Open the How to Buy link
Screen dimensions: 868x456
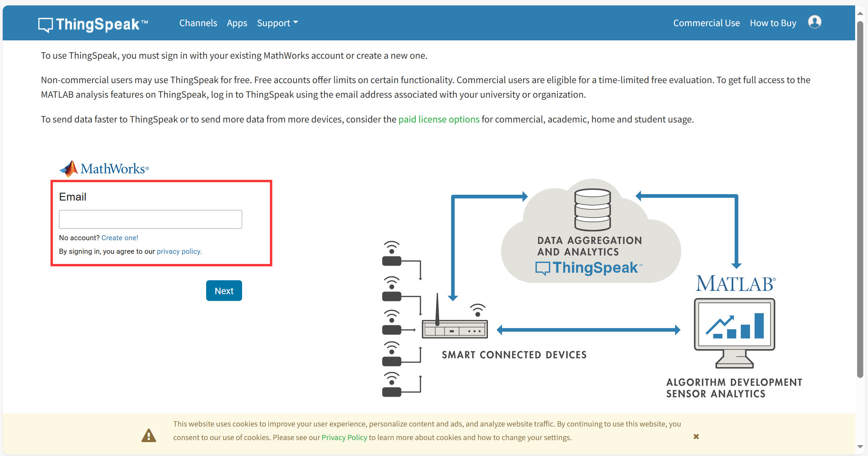773,23
